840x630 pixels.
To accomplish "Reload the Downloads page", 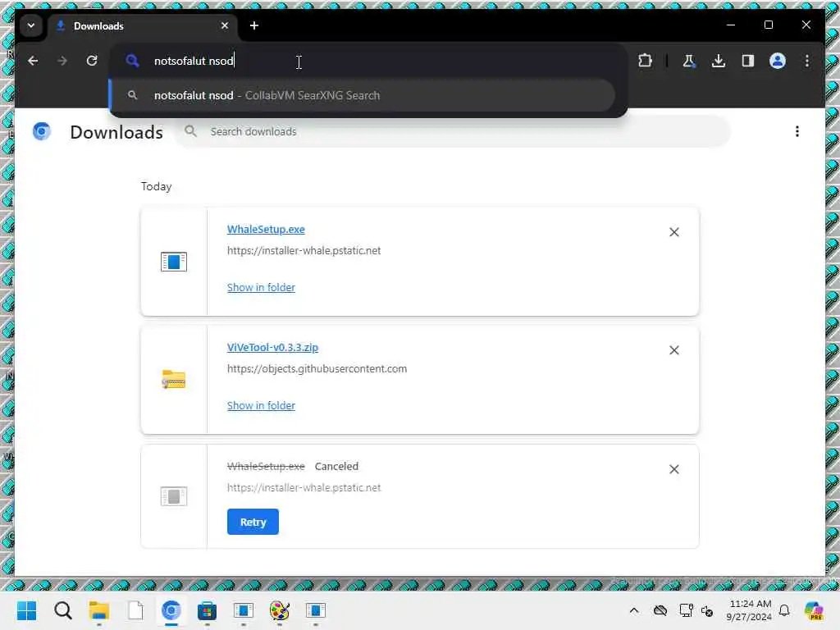I will pyautogui.click(x=92, y=61).
